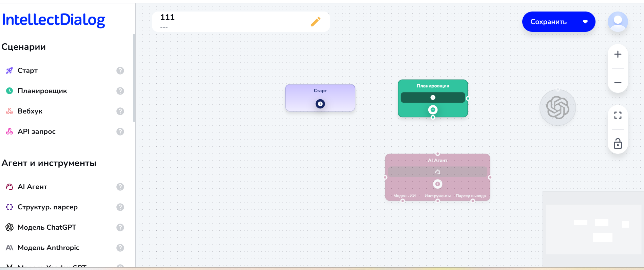
Task: Select Старт in the scenario sidebar
Action: click(x=27, y=70)
